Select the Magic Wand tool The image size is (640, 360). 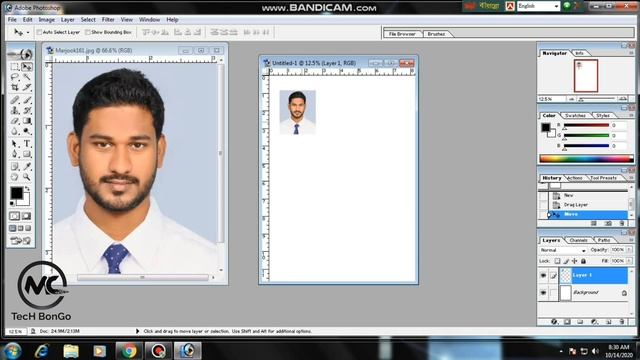tap(27, 77)
